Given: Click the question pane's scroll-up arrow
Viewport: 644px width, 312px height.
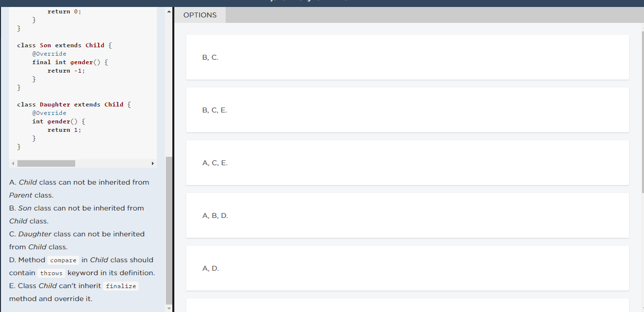Looking at the screenshot, I should [168, 11].
